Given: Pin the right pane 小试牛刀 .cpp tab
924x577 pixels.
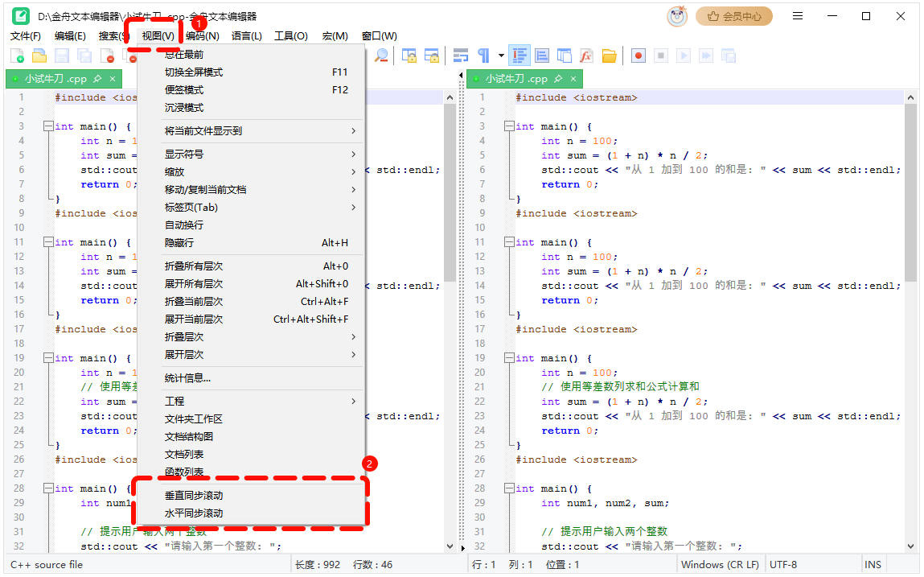Looking at the screenshot, I should [x=559, y=79].
